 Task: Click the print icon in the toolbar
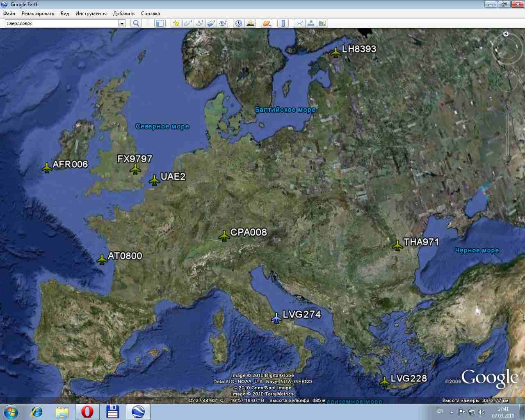click(x=310, y=23)
